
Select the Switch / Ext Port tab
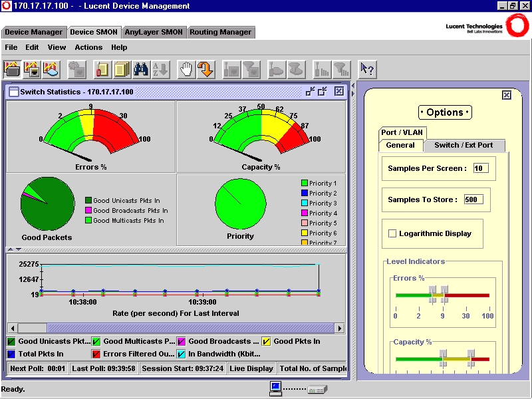click(x=464, y=145)
